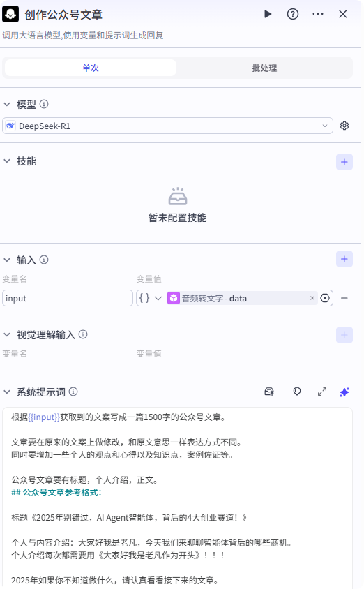Open the DeepSeek-R1 model dropdown
Image resolution: width=364 pixels, height=589 pixels.
click(167, 126)
